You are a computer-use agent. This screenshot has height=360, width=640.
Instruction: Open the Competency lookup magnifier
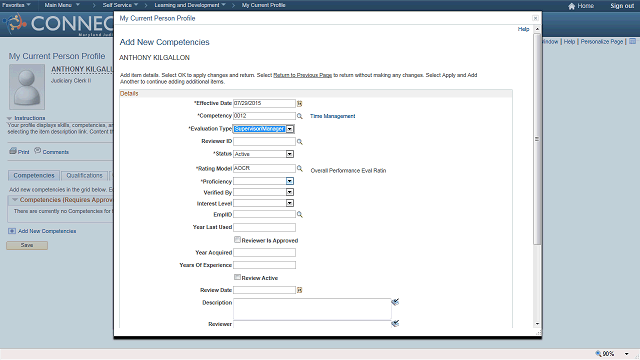coord(300,116)
